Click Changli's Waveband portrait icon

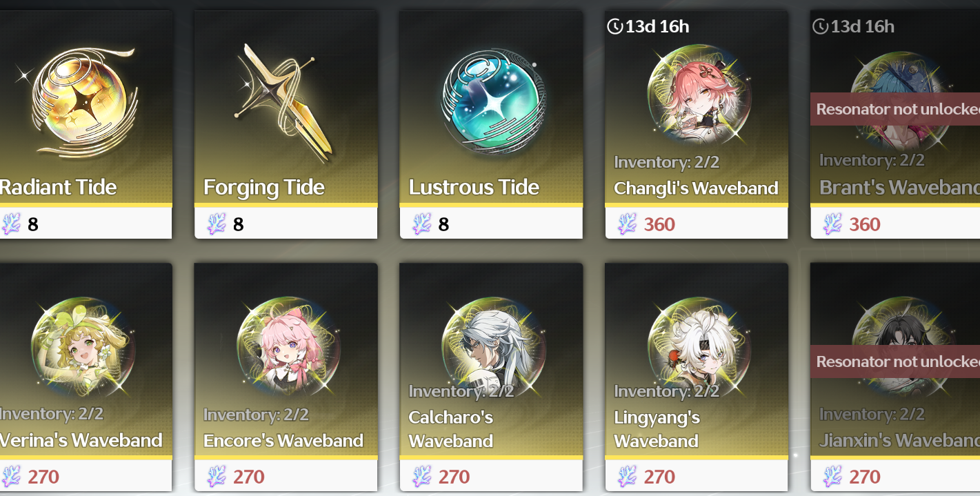[698, 95]
